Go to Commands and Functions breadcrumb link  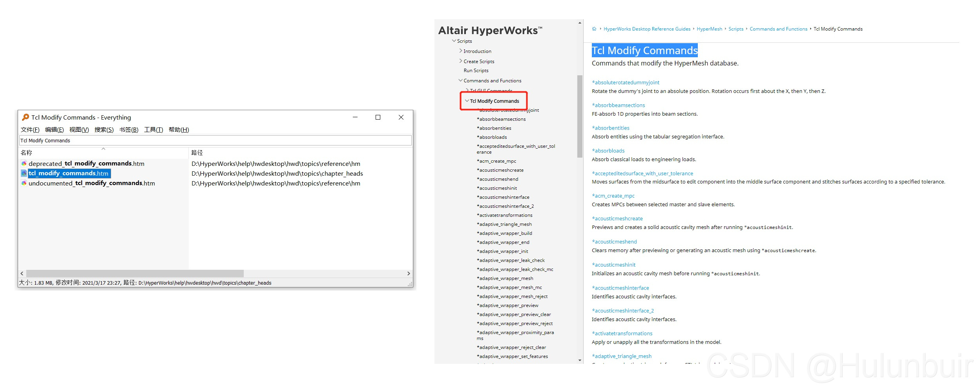779,29
